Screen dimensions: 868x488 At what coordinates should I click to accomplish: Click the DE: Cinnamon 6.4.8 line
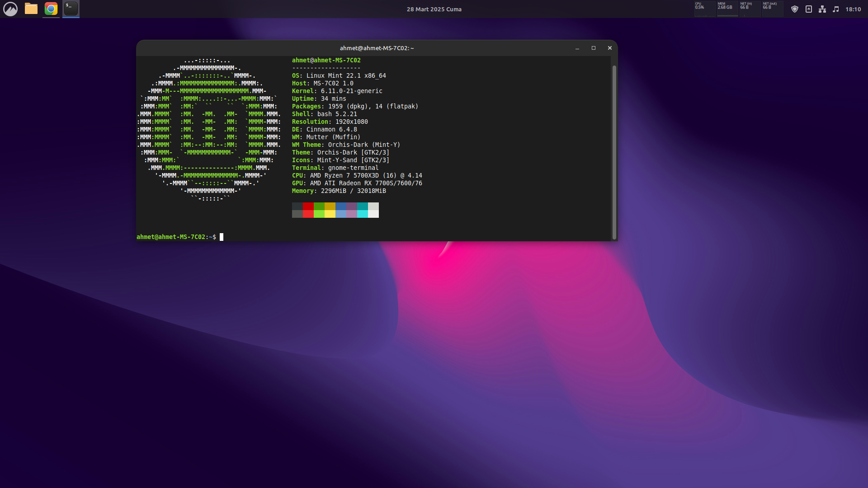click(x=325, y=129)
